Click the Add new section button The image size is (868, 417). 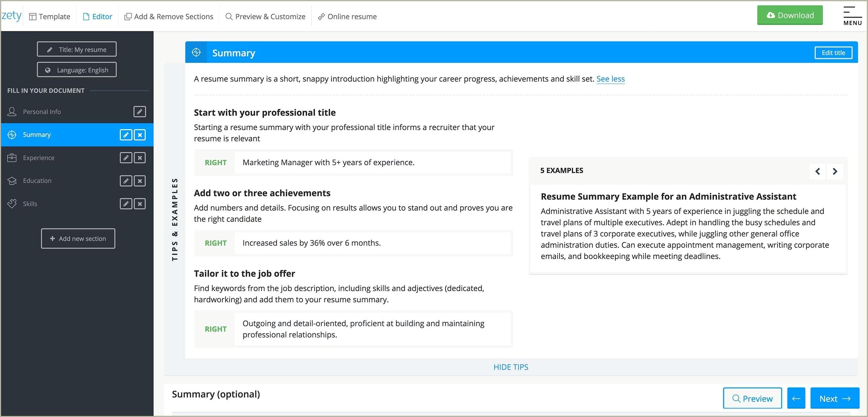(x=77, y=238)
